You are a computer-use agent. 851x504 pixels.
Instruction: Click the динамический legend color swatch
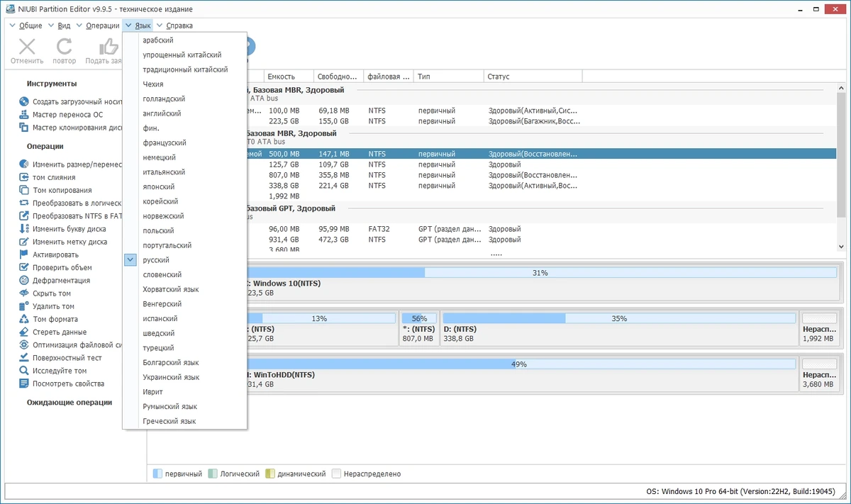(x=270, y=474)
